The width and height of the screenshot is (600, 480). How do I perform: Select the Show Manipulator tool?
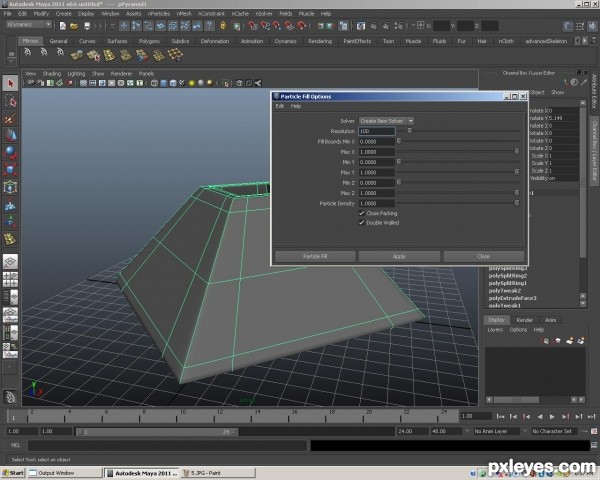coord(10,222)
